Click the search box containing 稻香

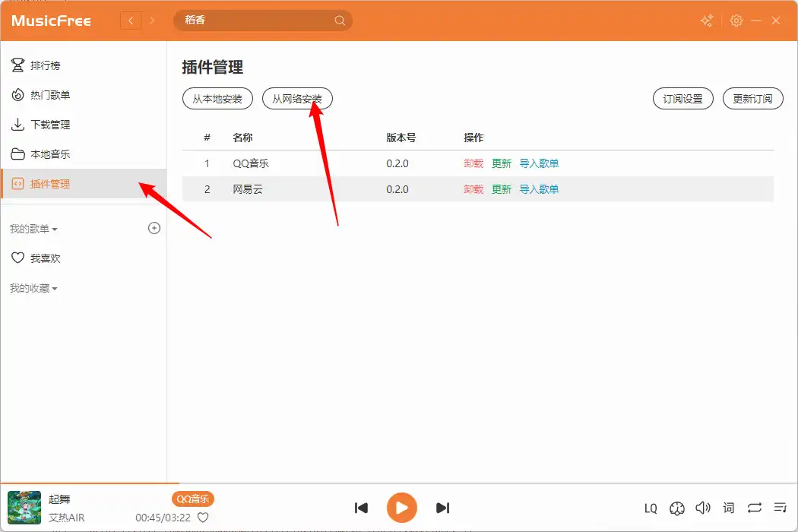click(x=255, y=21)
